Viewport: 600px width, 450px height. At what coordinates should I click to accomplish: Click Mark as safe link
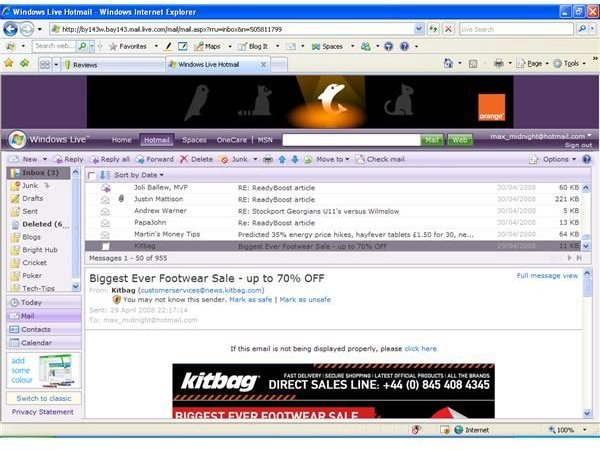(x=250, y=300)
